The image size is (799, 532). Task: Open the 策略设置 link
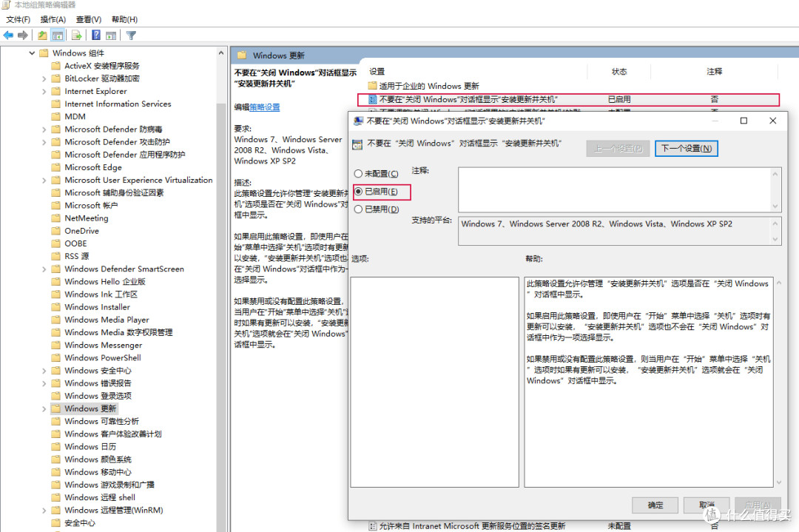[264, 107]
